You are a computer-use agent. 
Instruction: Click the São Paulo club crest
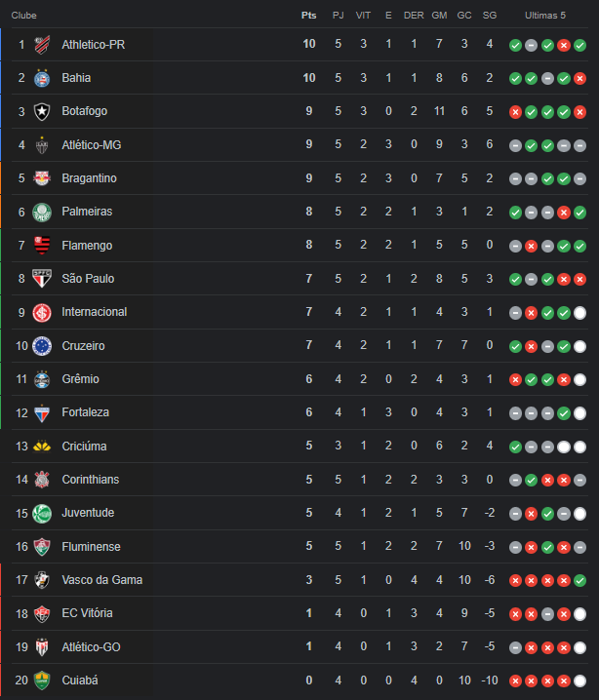pyautogui.click(x=42, y=279)
